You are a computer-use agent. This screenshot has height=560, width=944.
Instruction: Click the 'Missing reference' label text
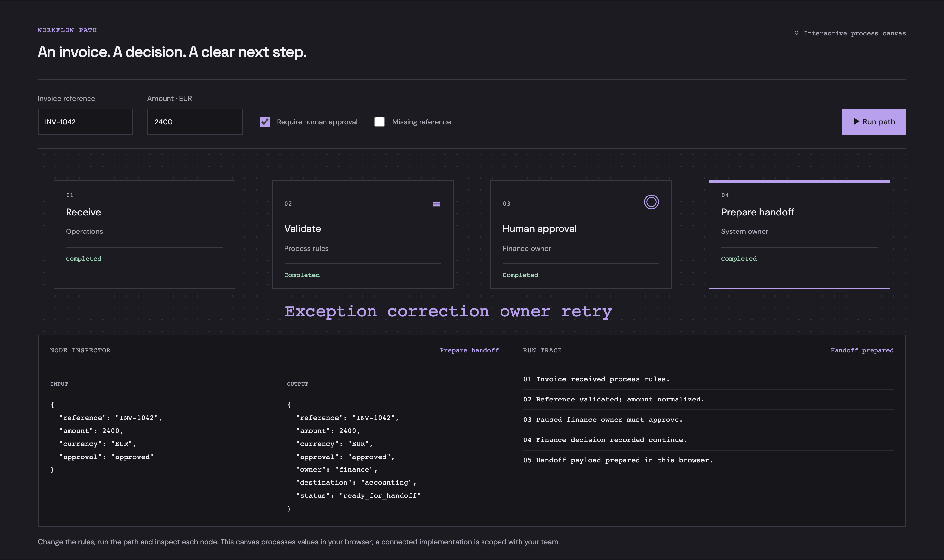point(422,122)
